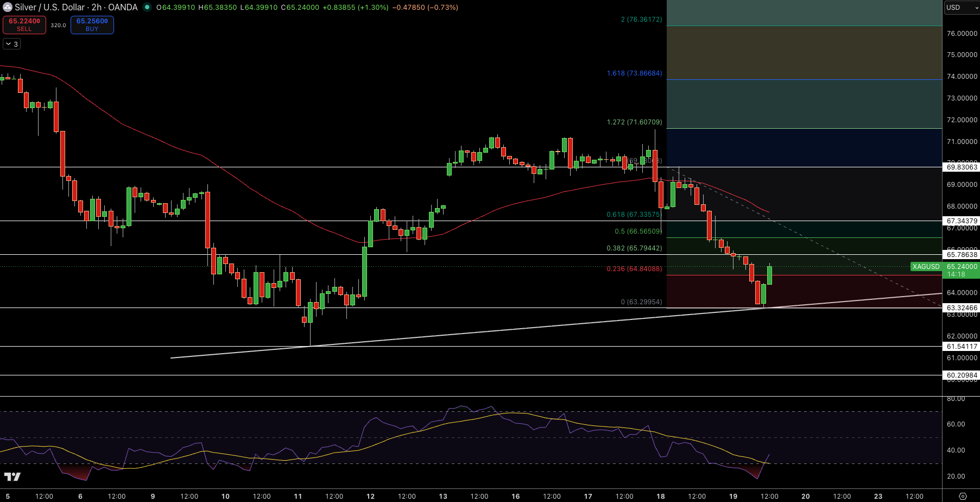
Task: Click date label 18 on the time axis
Action: (x=660, y=496)
